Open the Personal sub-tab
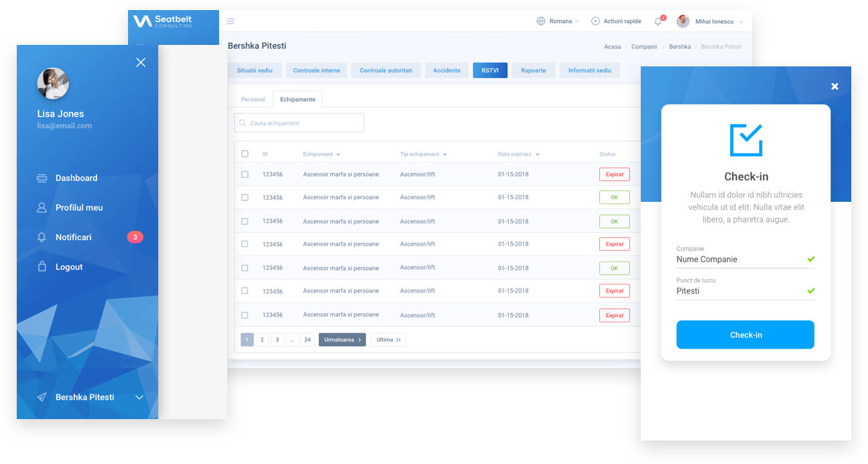The height and width of the screenshot is (464, 868). pyautogui.click(x=253, y=99)
